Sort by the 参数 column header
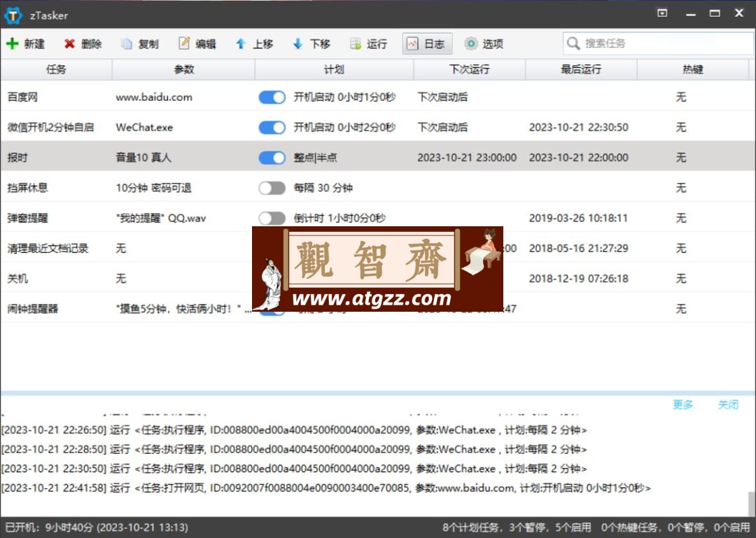The image size is (756, 538). click(183, 69)
